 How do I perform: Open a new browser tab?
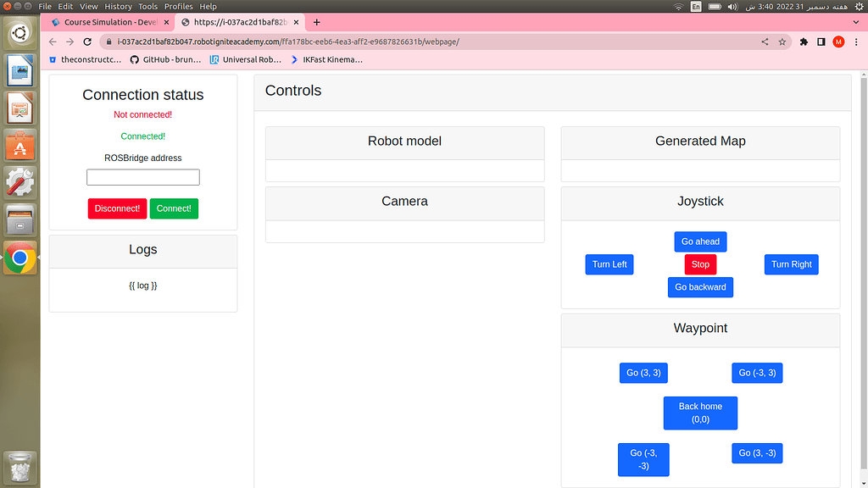(317, 22)
